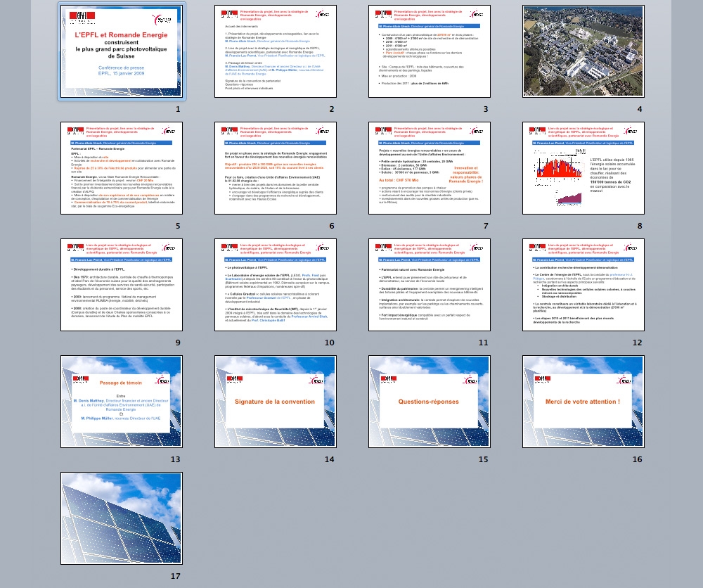
Task: Click the slide number label '4'
Action: 640,109
